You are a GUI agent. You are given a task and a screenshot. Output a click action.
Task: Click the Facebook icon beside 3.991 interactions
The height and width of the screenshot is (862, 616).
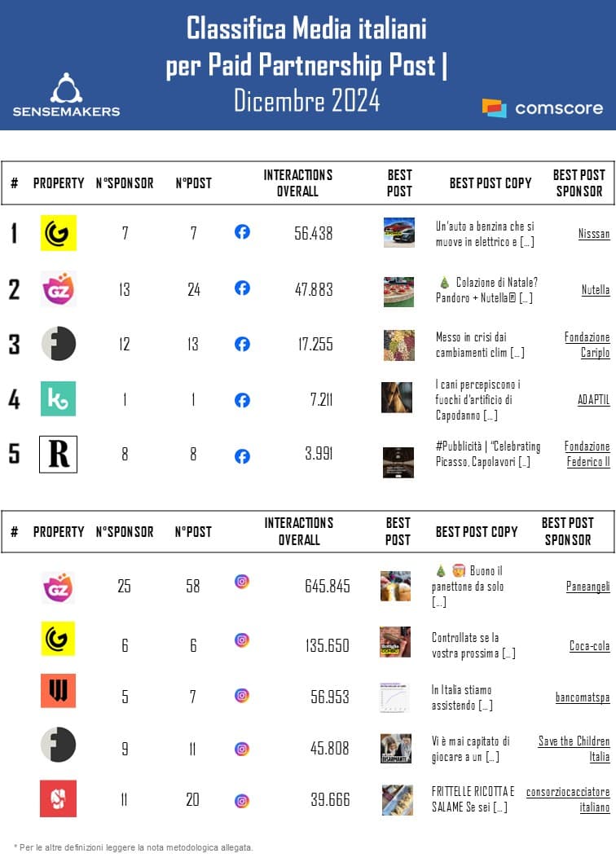(242, 456)
